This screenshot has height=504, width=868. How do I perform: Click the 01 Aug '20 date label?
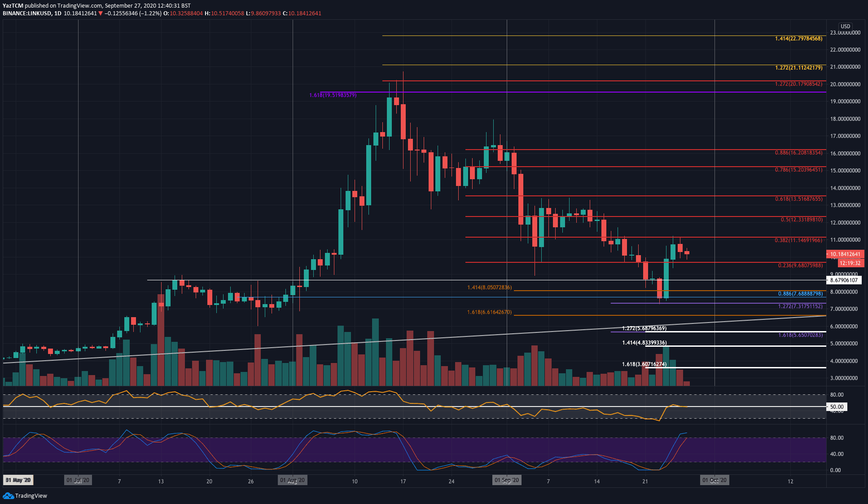click(x=292, y=480)
